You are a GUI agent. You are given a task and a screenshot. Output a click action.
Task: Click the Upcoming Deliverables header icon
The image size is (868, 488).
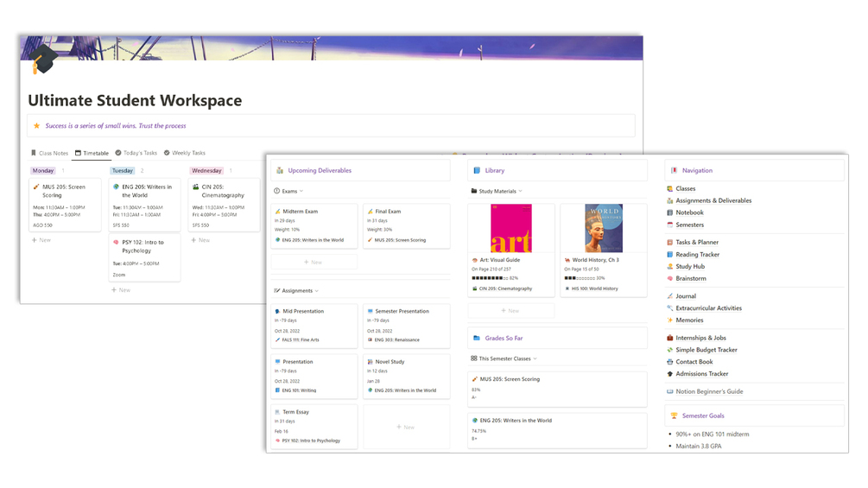(280, 170)
